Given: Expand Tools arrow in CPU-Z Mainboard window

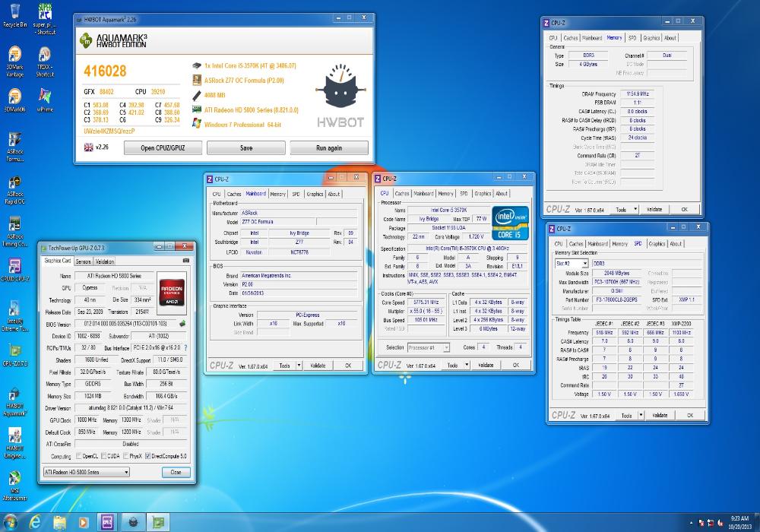Looking at the screenshot, I should coord(299,366).
